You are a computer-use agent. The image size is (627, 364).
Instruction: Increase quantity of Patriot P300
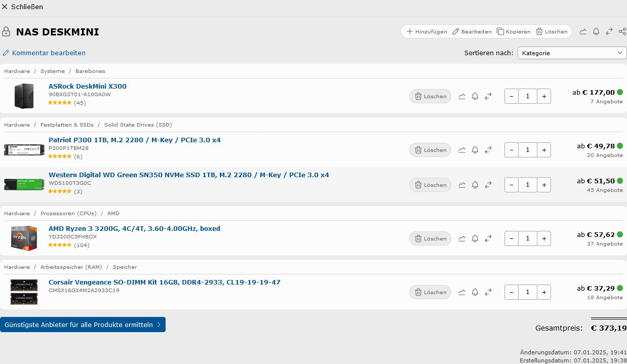[544, 150]
